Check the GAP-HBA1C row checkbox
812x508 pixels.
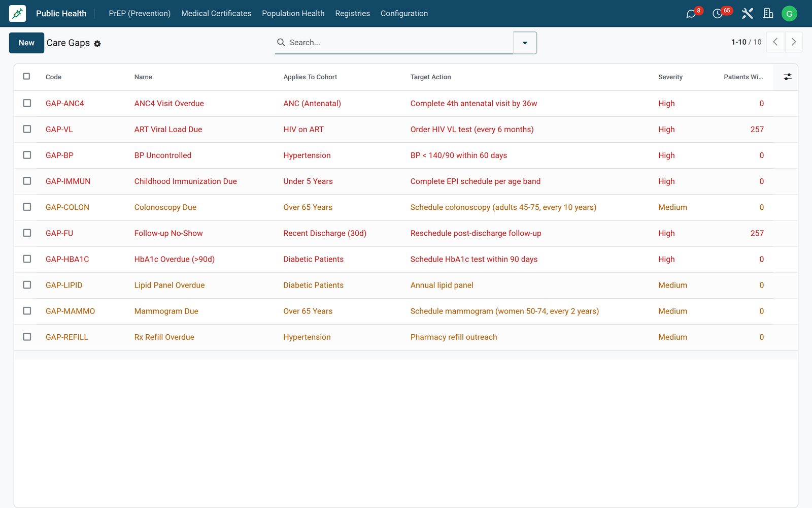[x=27, y=259]
